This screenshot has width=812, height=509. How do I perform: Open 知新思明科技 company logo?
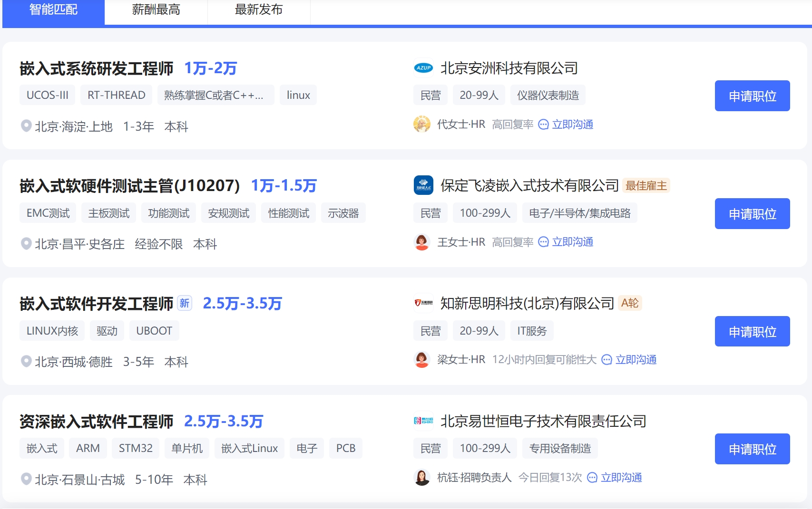tap(423, 303)
